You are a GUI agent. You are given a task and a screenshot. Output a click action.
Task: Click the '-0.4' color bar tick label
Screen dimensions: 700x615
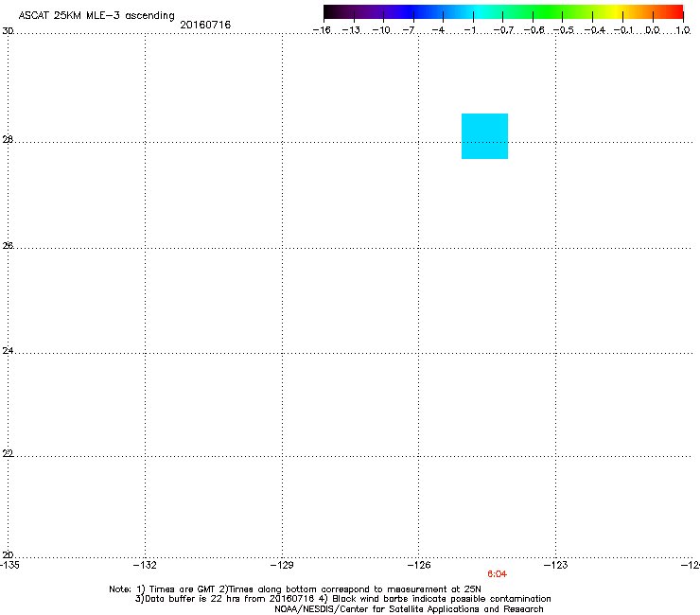(595, 30)
